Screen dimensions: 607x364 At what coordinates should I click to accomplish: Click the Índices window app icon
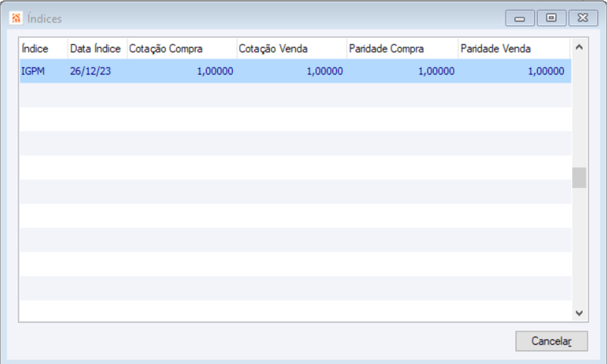point(16,17)
